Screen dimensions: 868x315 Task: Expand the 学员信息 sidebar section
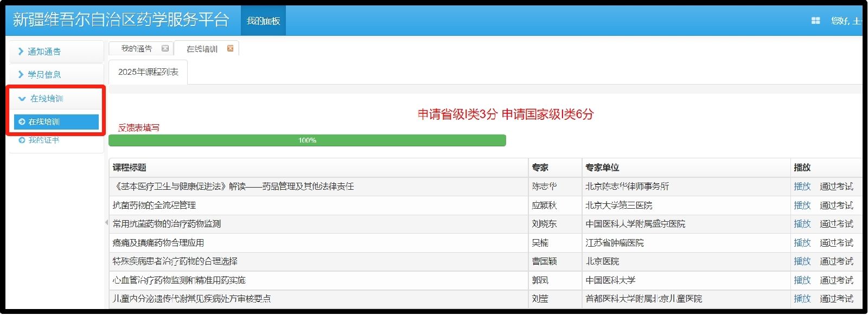[x=44, y=74]
